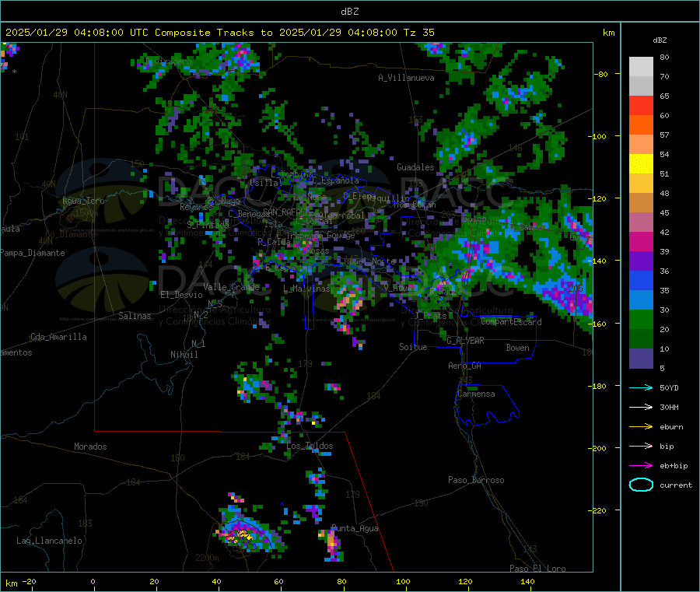Click the 'A_Villanueva' map label
Image resolution: width=700 pixels, height=592 pixels.
point(406,78)
